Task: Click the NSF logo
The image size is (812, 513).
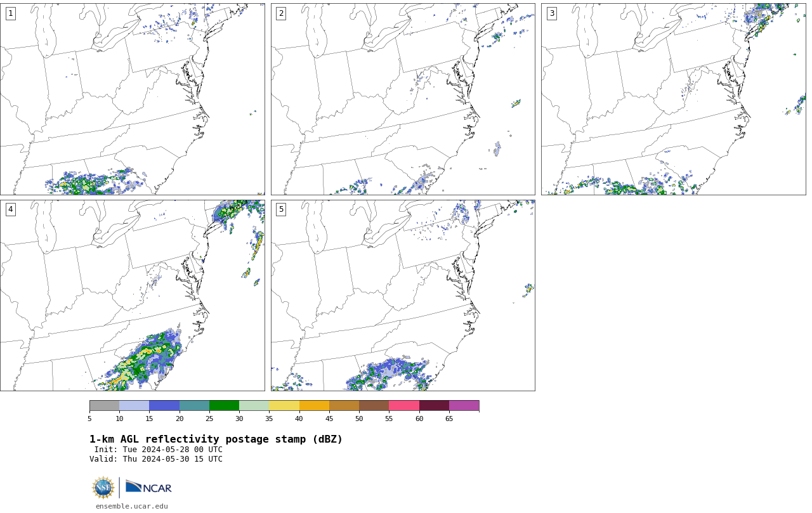Action: [103, 488]
